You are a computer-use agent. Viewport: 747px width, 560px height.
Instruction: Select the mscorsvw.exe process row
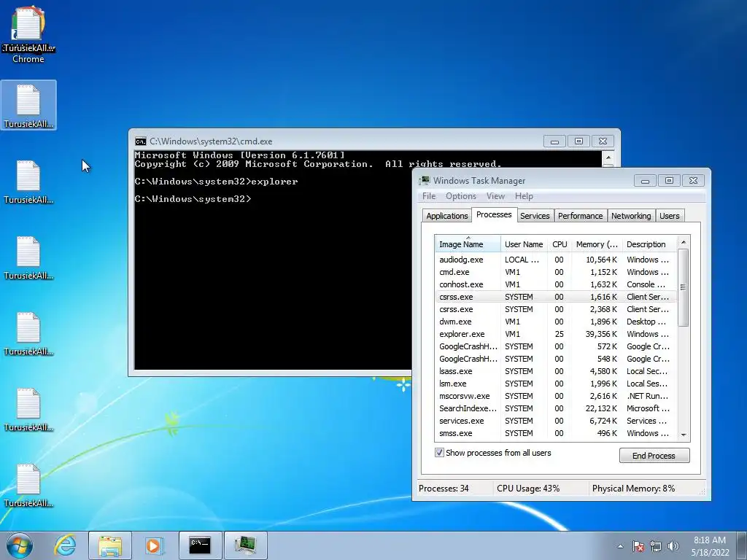point(555,396)
